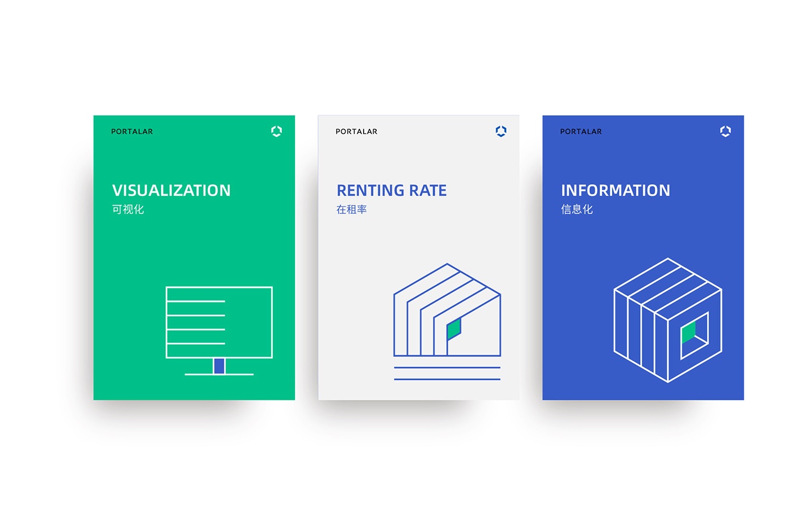Viewport: 812px width, 508px height.
Task: Click the 信息化 subtitle
Action: point(577,210)
